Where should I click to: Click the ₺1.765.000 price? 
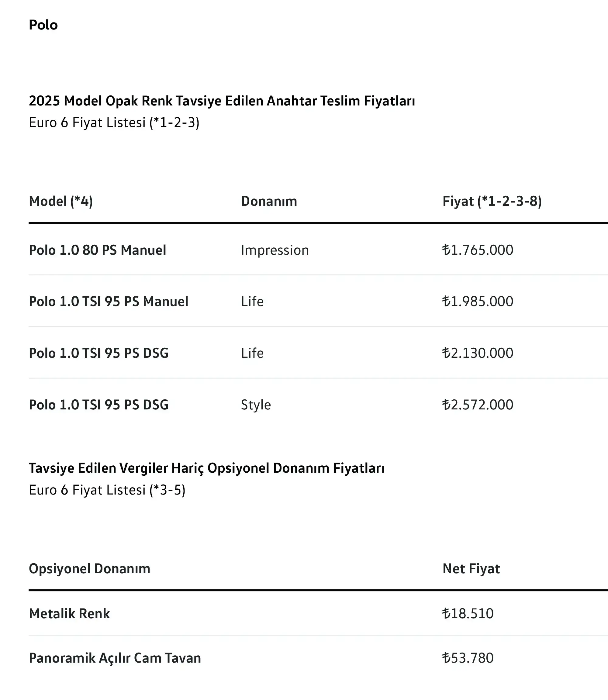click(x=478, y=250)
